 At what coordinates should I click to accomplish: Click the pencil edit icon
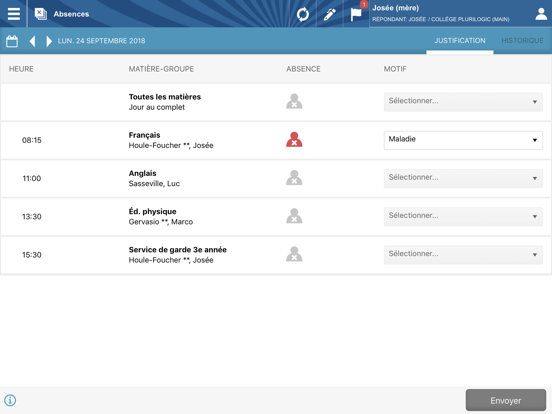330,14
